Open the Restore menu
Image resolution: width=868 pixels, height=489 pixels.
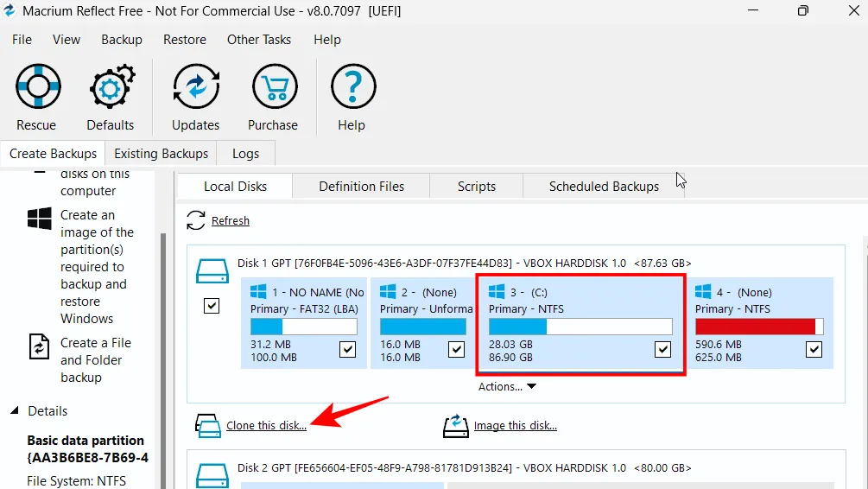click(185, 40)
